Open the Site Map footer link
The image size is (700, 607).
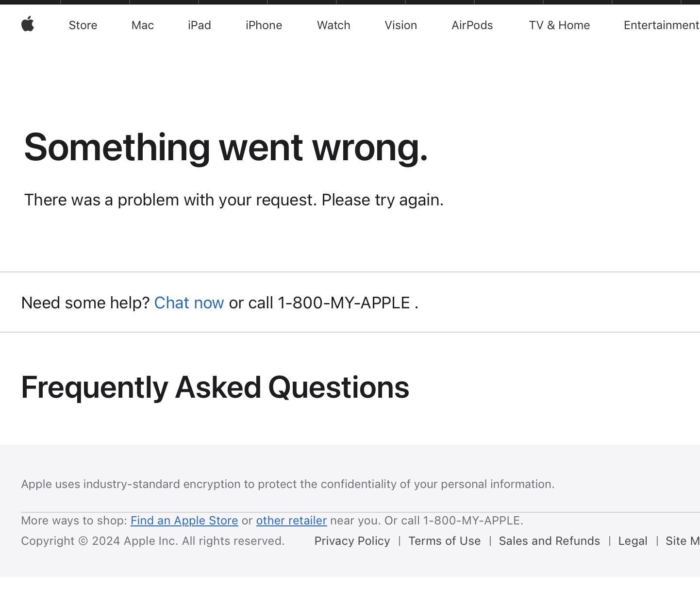tap(683, 541)
